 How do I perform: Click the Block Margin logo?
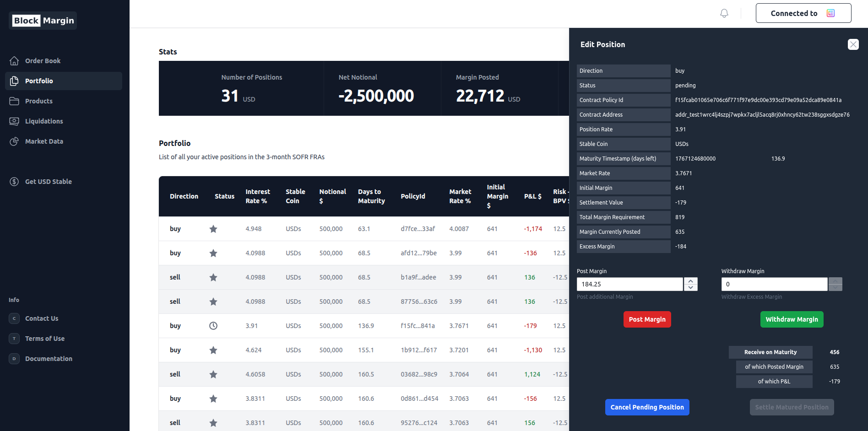(43, 21)
